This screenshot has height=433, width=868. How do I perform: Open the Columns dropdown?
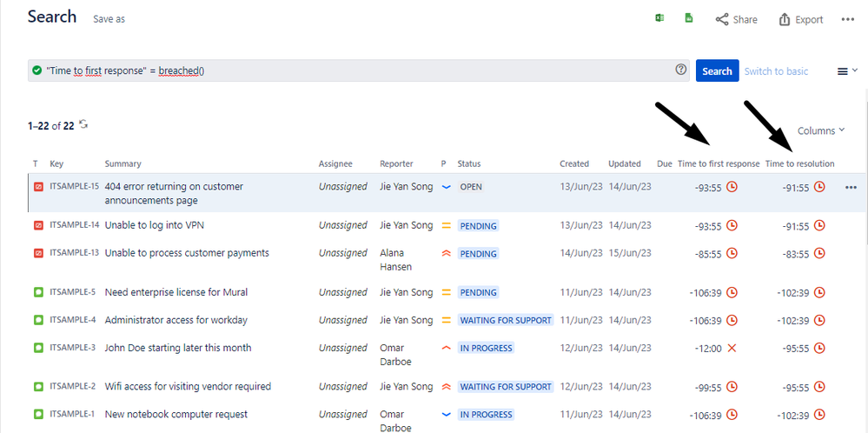[x=821, y=130]
